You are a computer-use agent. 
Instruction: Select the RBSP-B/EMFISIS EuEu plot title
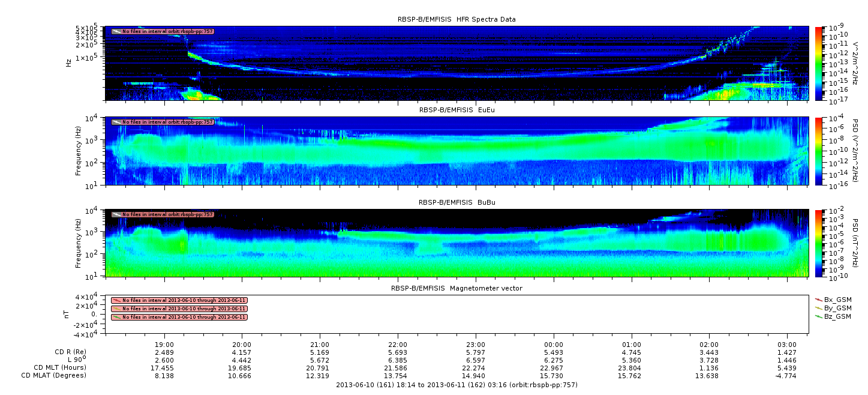click(x=456, y=110)
